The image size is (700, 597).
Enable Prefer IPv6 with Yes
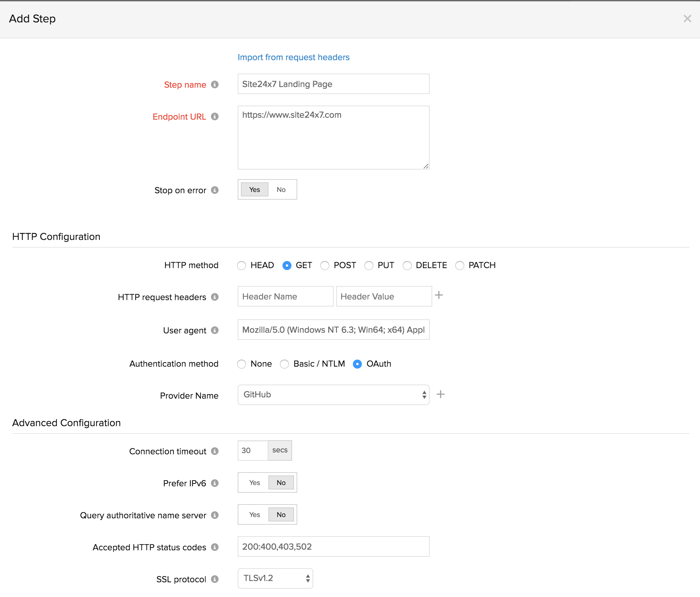tap(254, 483)
